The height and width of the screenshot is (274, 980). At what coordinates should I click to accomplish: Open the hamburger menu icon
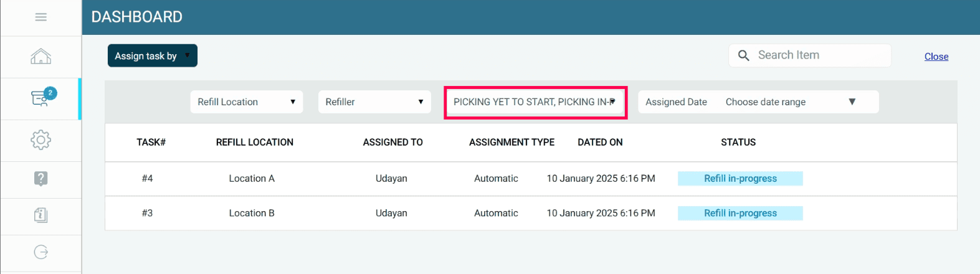click(x=41, y=17)
